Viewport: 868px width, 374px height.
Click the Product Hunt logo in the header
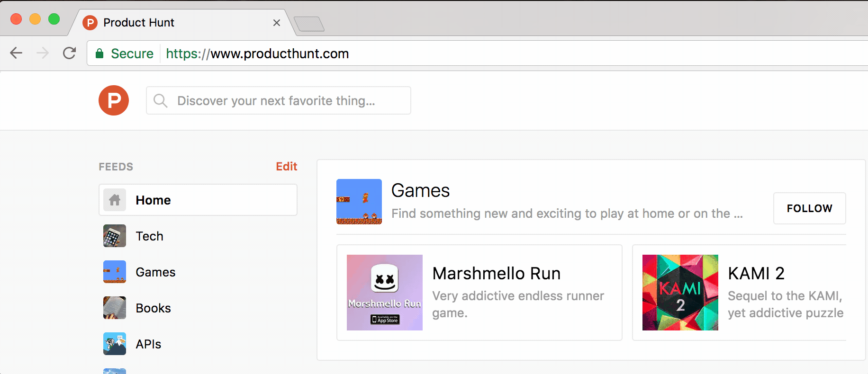point(114,100)
